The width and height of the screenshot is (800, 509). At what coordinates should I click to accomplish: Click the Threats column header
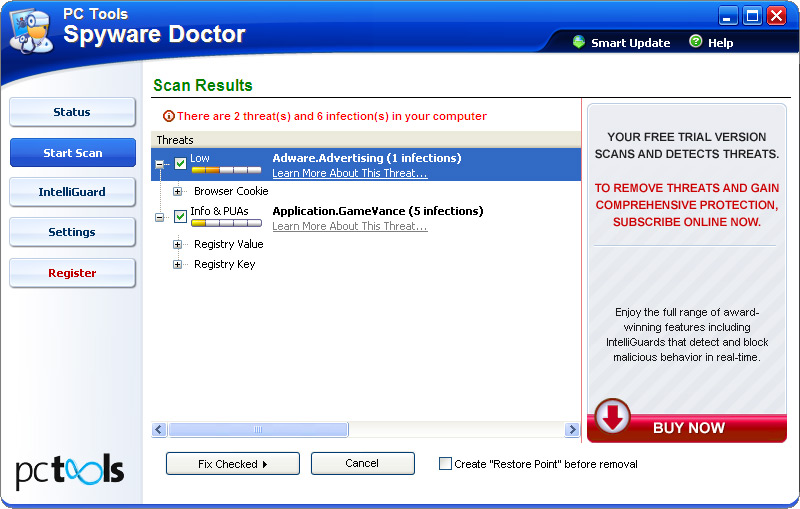(x=366, y=140)
